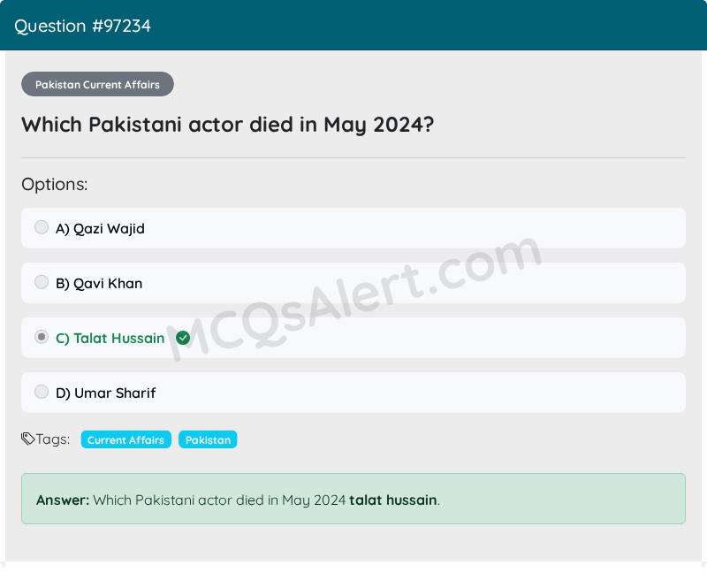707x588 pixels.
Task: Select radio button for Qavi Khan
Action: (x=42, y=282)
